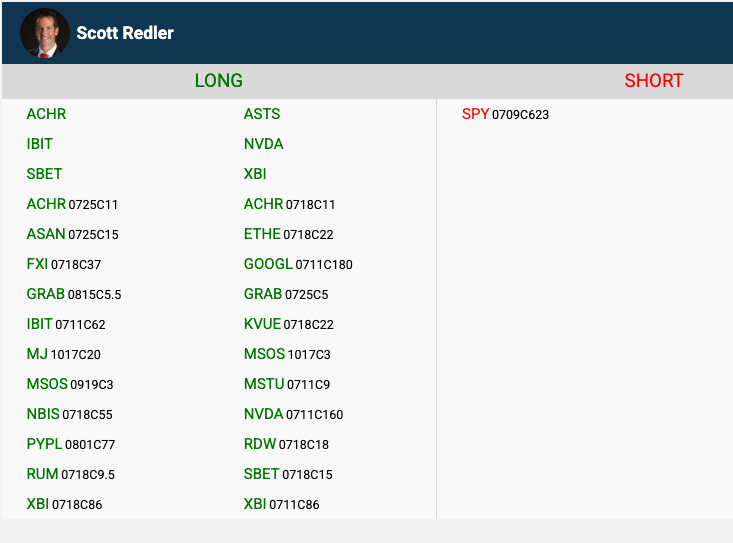The image size is (733, 543).
Task: Click the MSTU 0711C9 option
Action: tap(286, 384)
